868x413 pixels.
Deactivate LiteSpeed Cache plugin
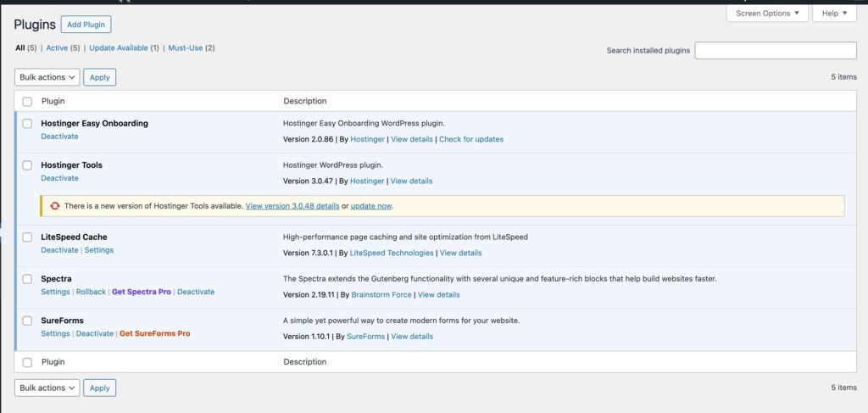[x=60, y=250]
